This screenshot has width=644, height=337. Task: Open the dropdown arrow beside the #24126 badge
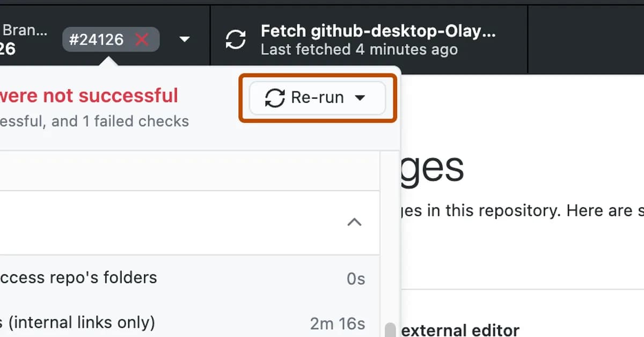[185, 39]
